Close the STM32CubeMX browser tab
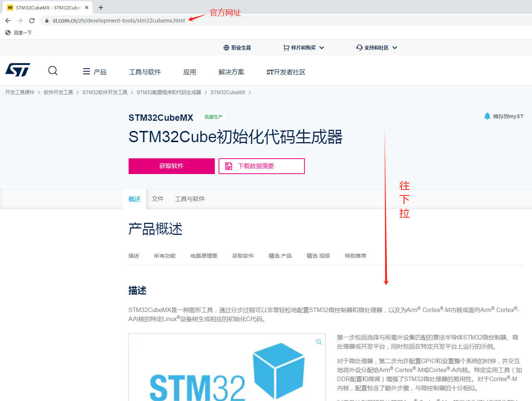Screen dimensions: 532x401 [x=87, y=8]
